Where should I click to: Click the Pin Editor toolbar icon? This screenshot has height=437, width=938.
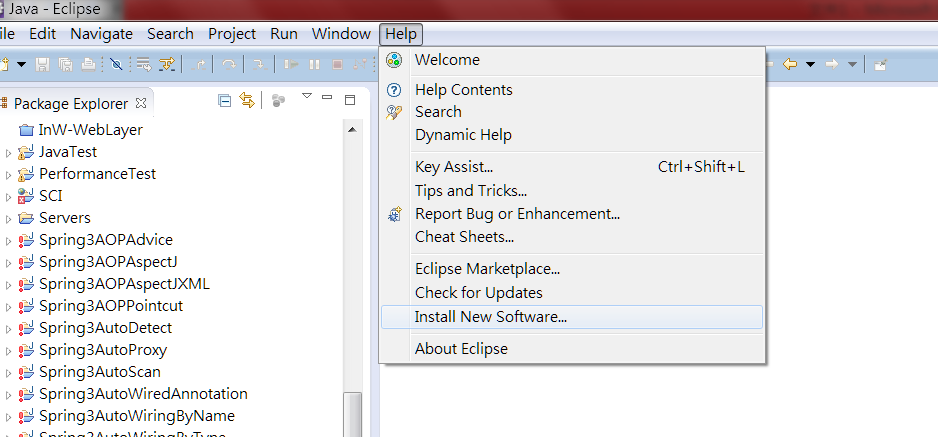880,65
